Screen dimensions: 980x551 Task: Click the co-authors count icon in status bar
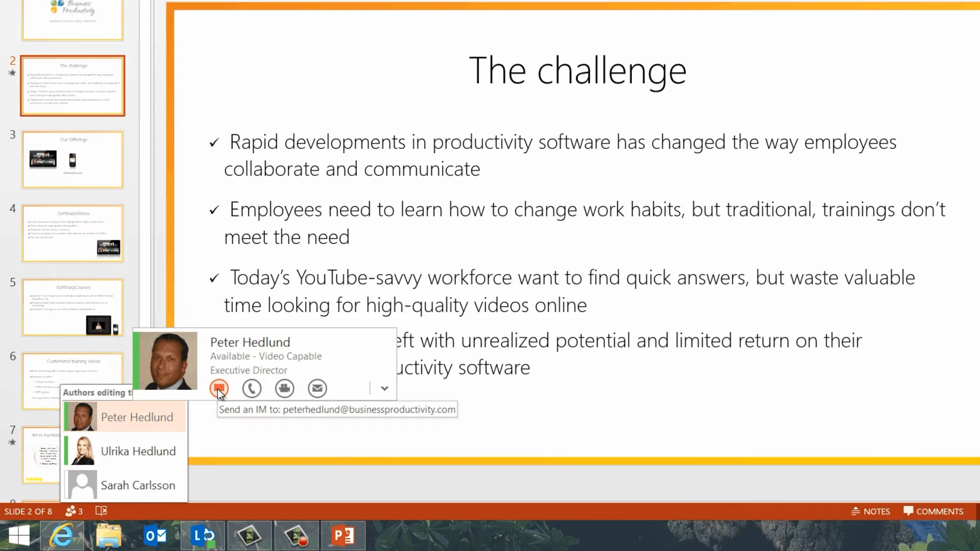pos(74,511)
